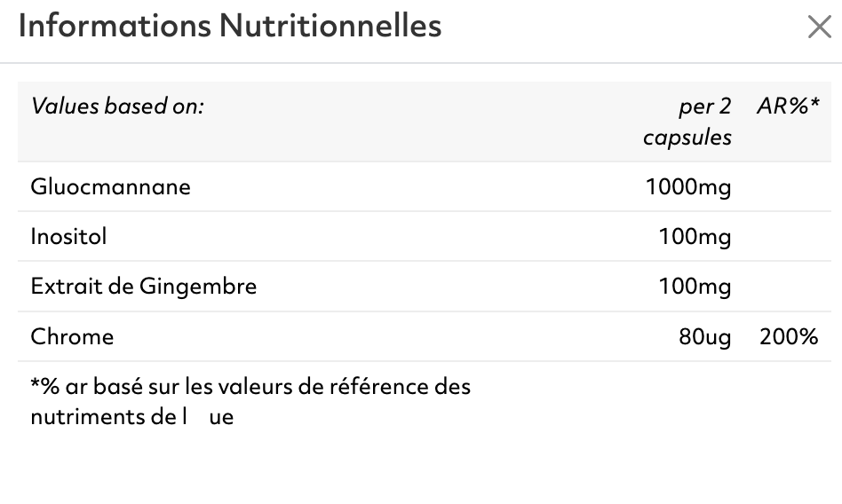Click the 200% AR value for Chrome

point(789,337)
